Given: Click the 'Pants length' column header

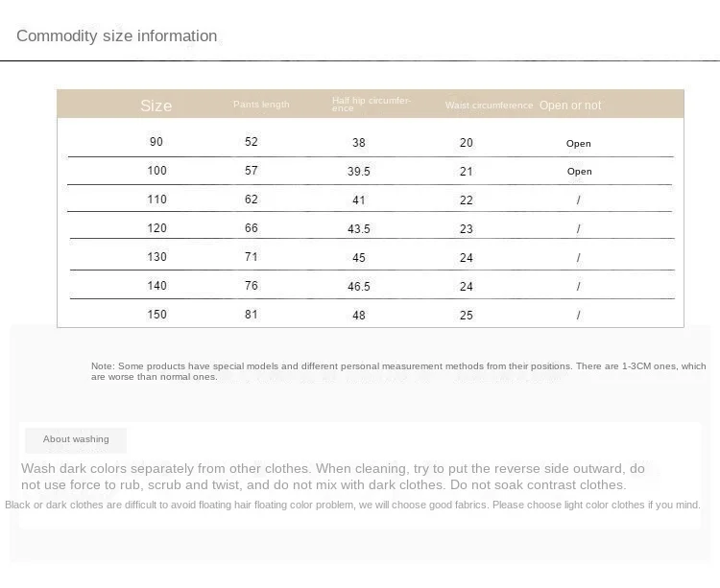Looking at the screenshot, I should [261, 105].
